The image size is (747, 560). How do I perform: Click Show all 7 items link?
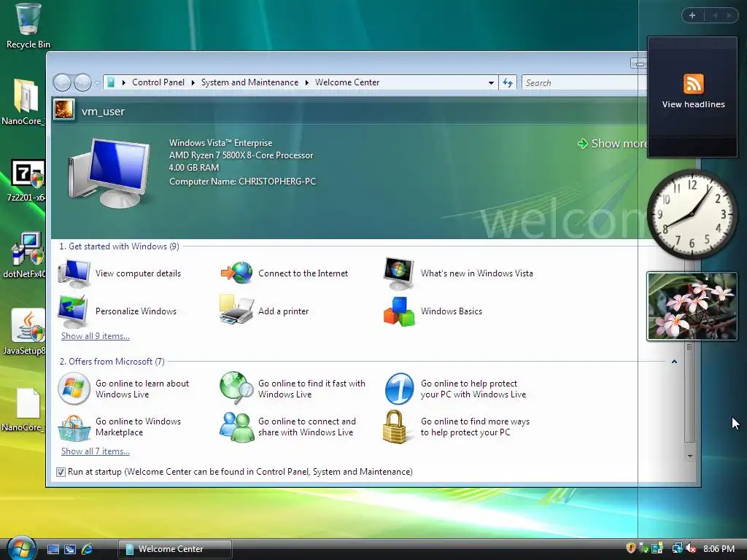pos(96,451)
